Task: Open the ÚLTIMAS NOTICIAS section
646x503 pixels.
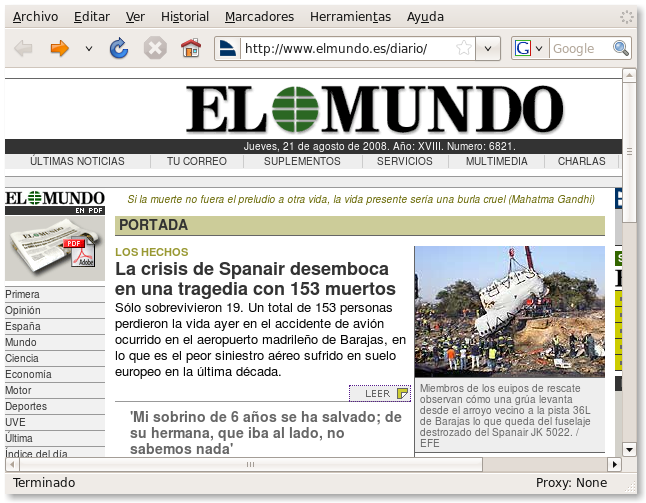Action: pyautogui.click(x=77, y=161)
